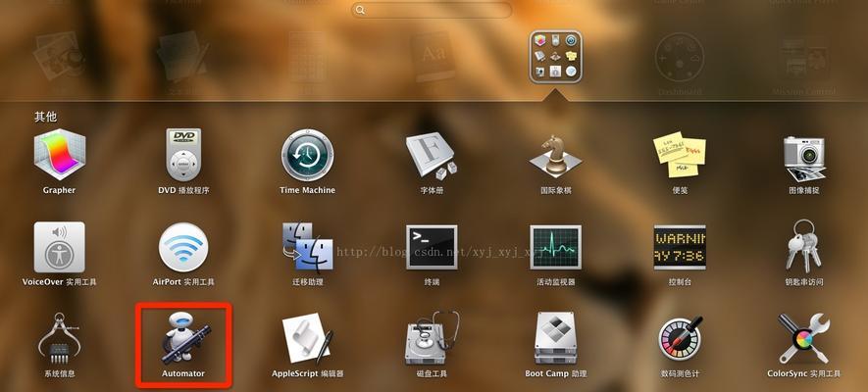
Task: Launch 数码测色计 color meter
Action: tap(680, 338)
